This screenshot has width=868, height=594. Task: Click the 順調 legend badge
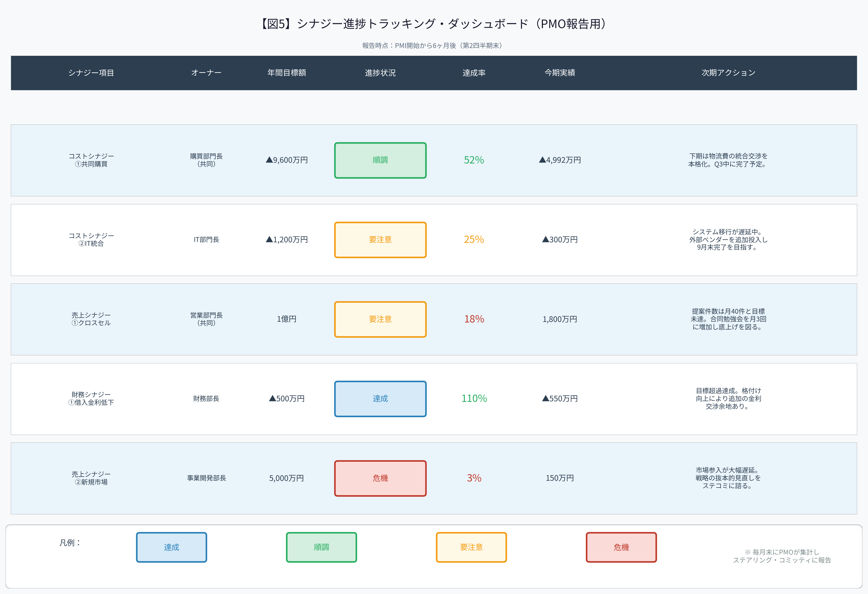click(x=321, y=547)
